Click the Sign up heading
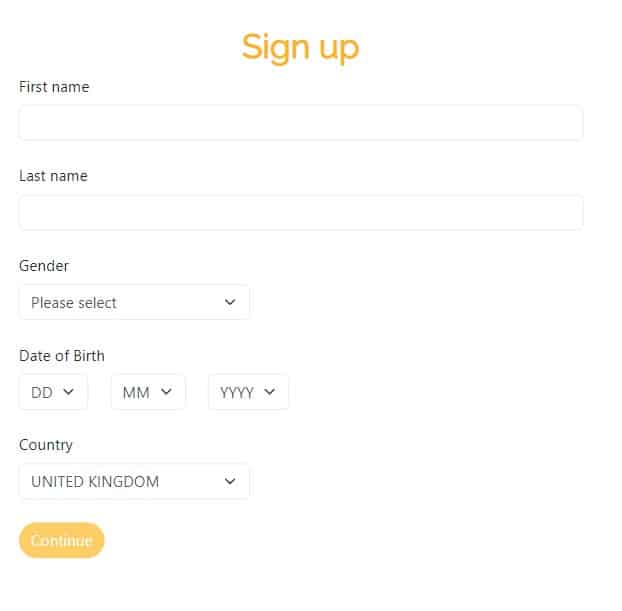This screenshot has width=622, height=611. [300, 47]
